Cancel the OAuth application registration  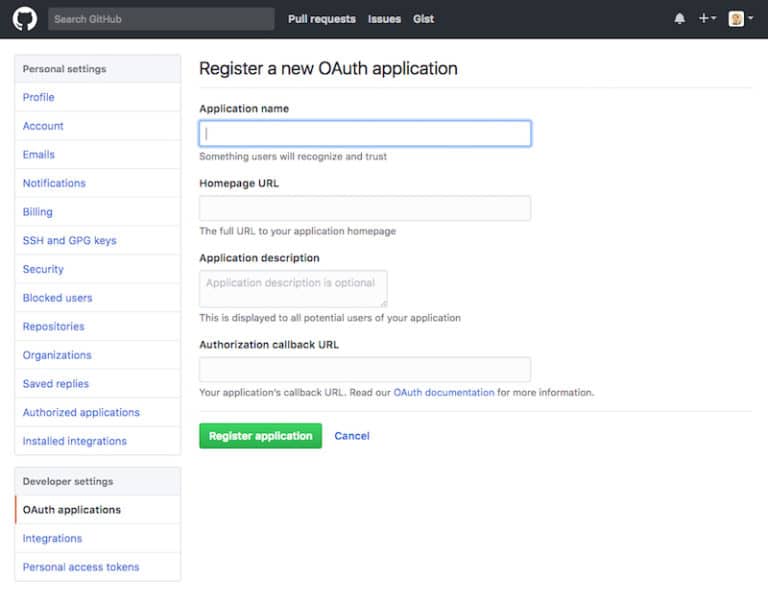pos(352,436)
